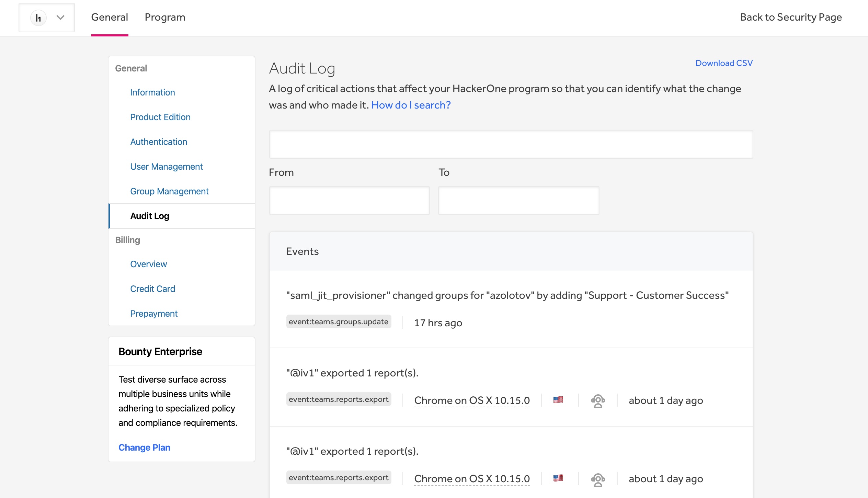Download the audit log CSV
The height and width of the screenshot is (498, 868).
[x=724, y=63]
